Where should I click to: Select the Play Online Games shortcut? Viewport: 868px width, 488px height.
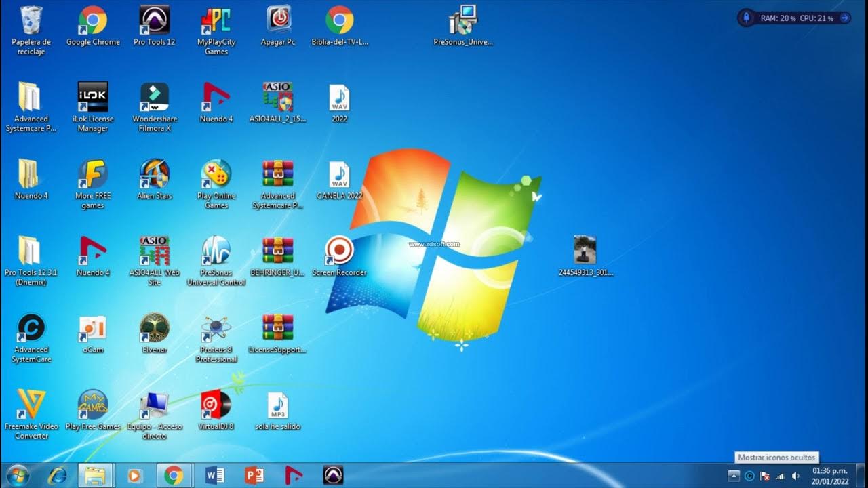point(216,184)
